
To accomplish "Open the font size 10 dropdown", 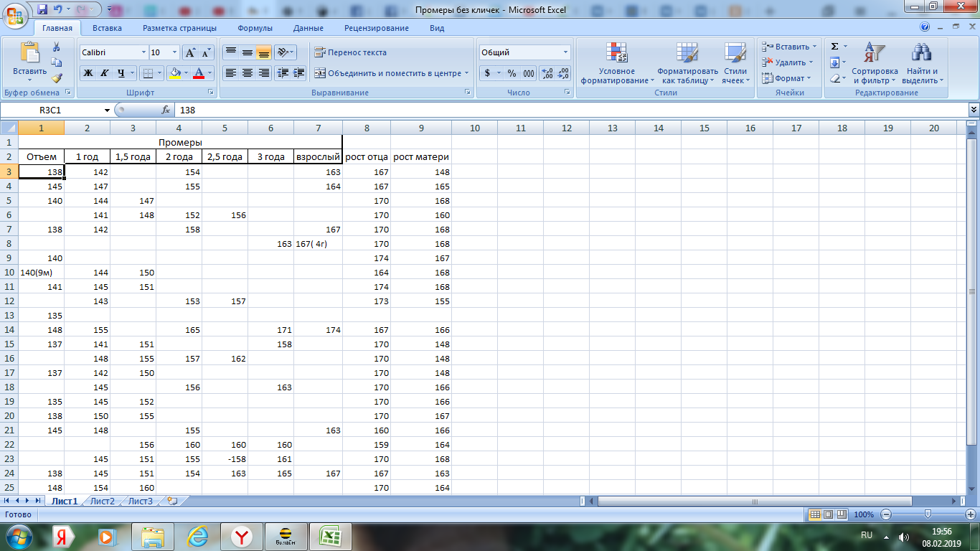I will click(x=175, y=52).
